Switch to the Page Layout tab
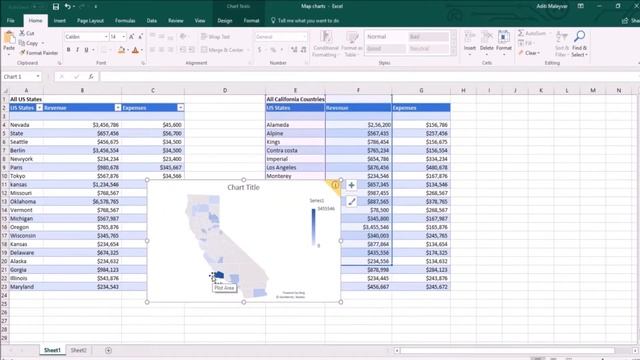This screenshot has height=360, width=640. (90, 21)
